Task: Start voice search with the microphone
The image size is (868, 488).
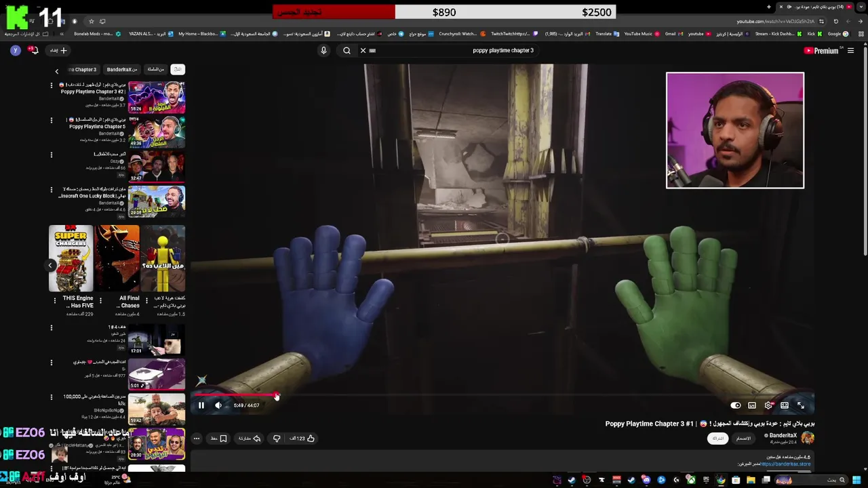Action: [323, 50]
